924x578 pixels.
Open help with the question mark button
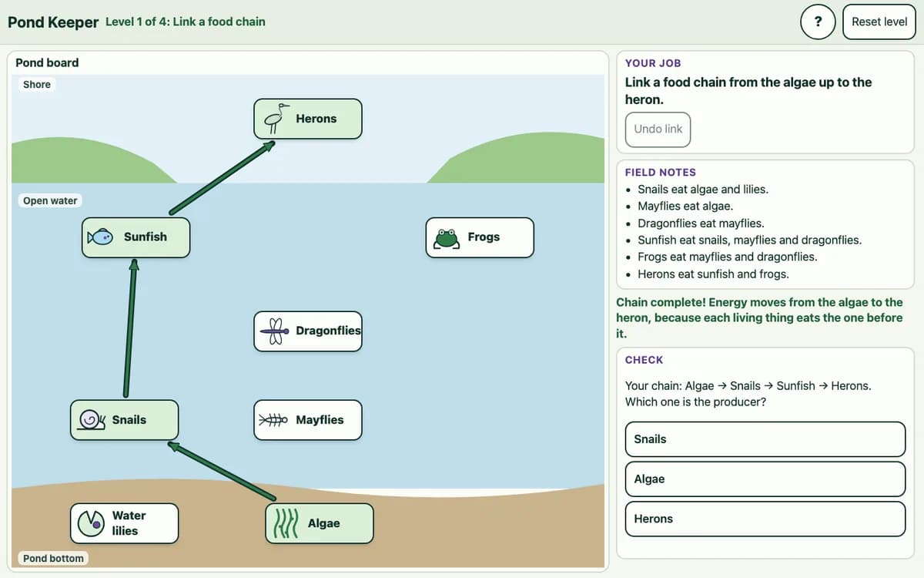coord(818,22)
